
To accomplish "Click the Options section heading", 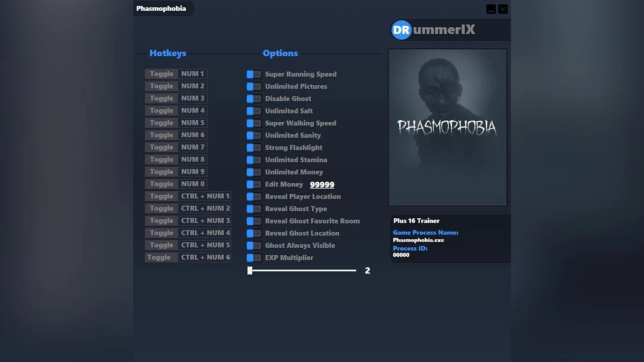I will (x=280, y=53).
